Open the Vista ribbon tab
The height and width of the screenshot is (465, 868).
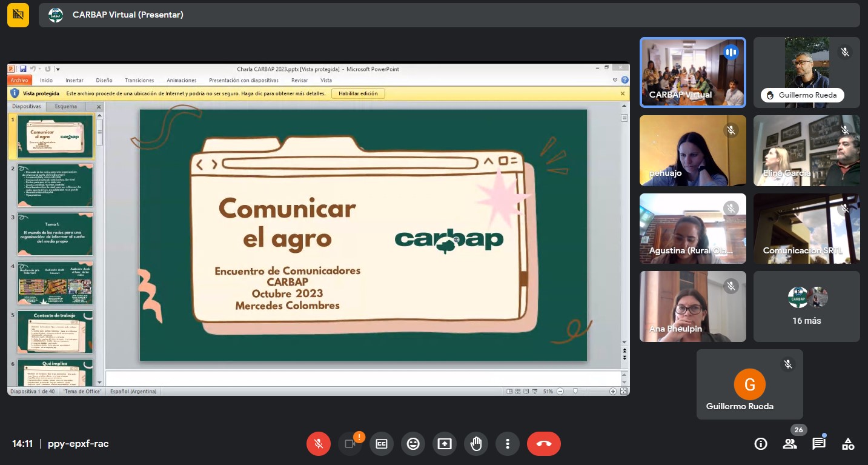coord(326,80)
